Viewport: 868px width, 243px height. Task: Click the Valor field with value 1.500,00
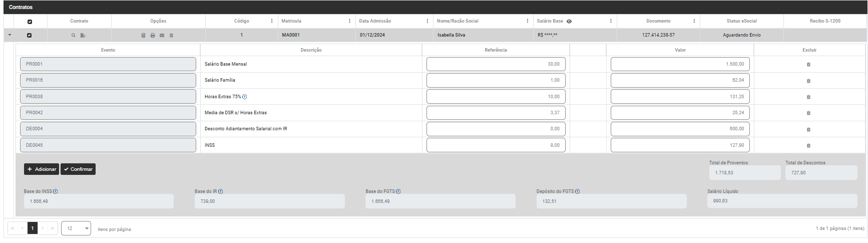(x=680, y=64)
